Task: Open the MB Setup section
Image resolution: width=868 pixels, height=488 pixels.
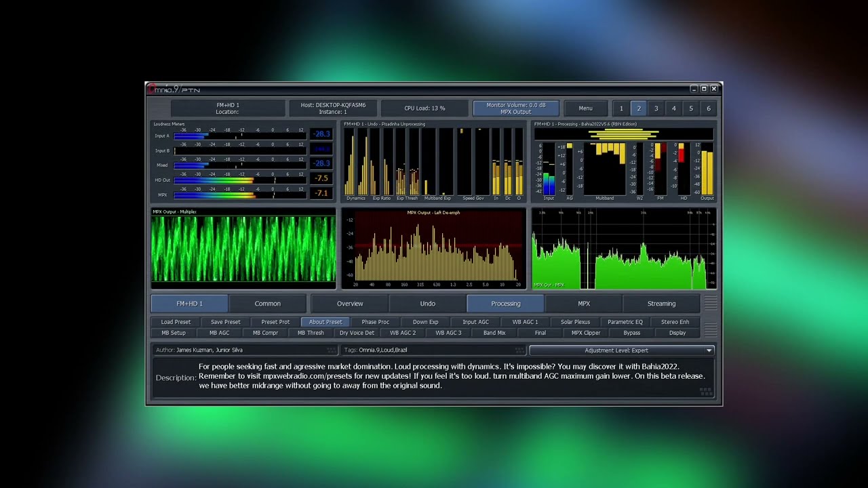Action: (x=174, y=333)
